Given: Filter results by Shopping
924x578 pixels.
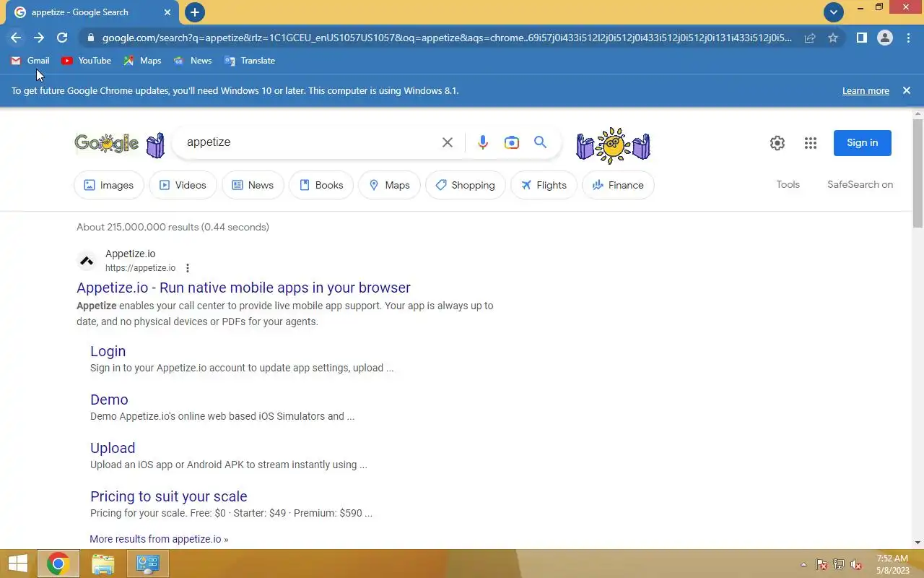Looking at the screenshot, I should tap(466, 185).
